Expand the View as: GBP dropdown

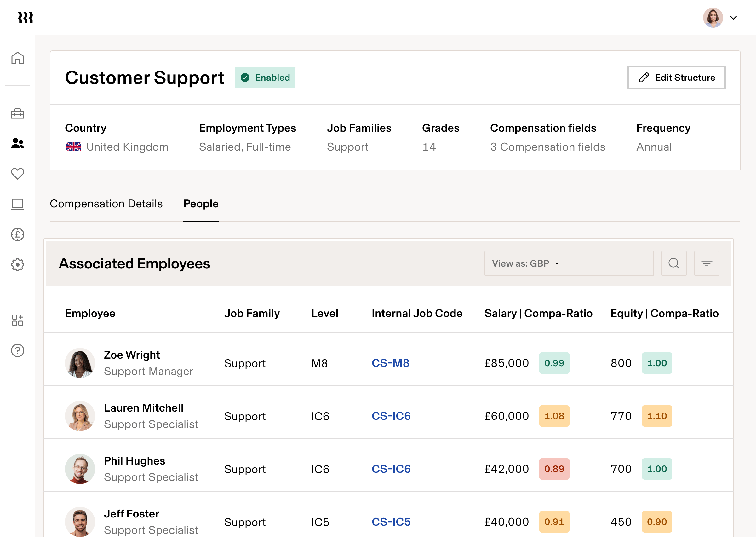coord(568,263)
